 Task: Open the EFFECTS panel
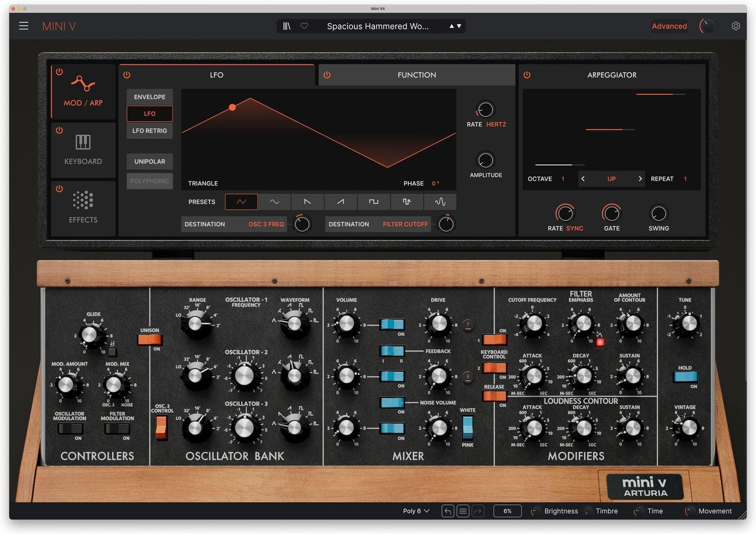pyautogui.click(x=83, y=209)
